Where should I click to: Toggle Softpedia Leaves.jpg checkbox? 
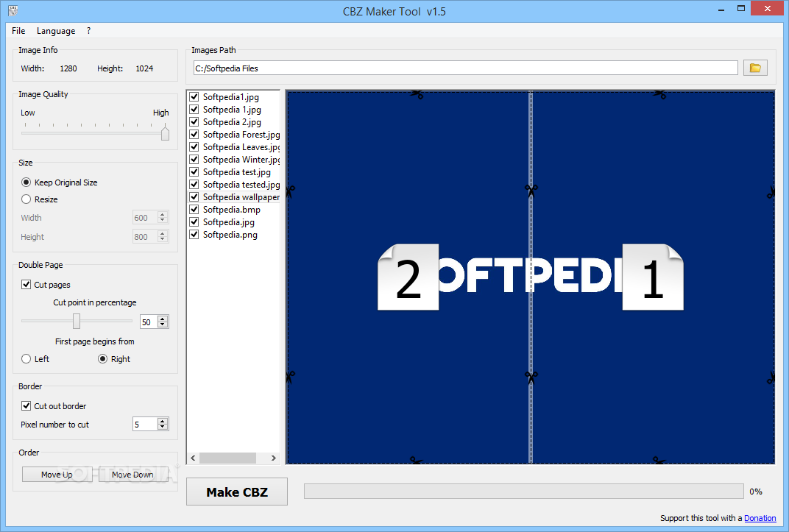[x=194, y=147]
